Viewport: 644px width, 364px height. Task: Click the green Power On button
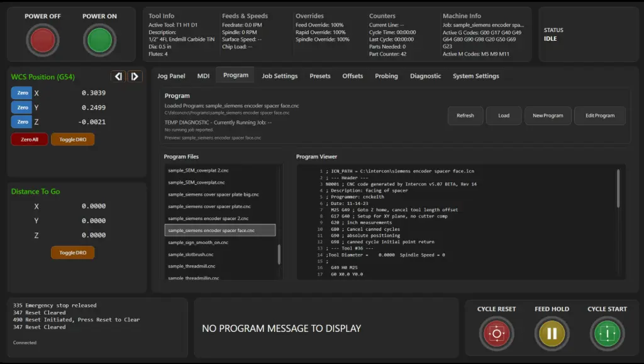(x=99, y=40)
